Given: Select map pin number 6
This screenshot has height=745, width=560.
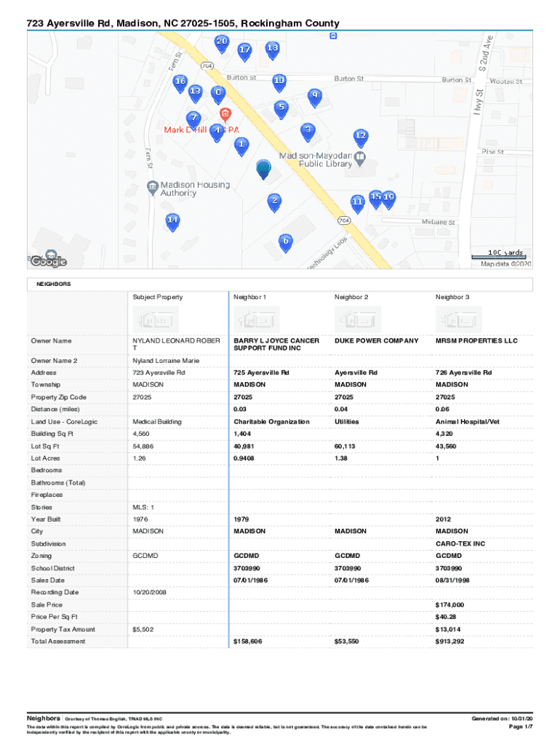Looking at the screenshot, I should 286,242.
